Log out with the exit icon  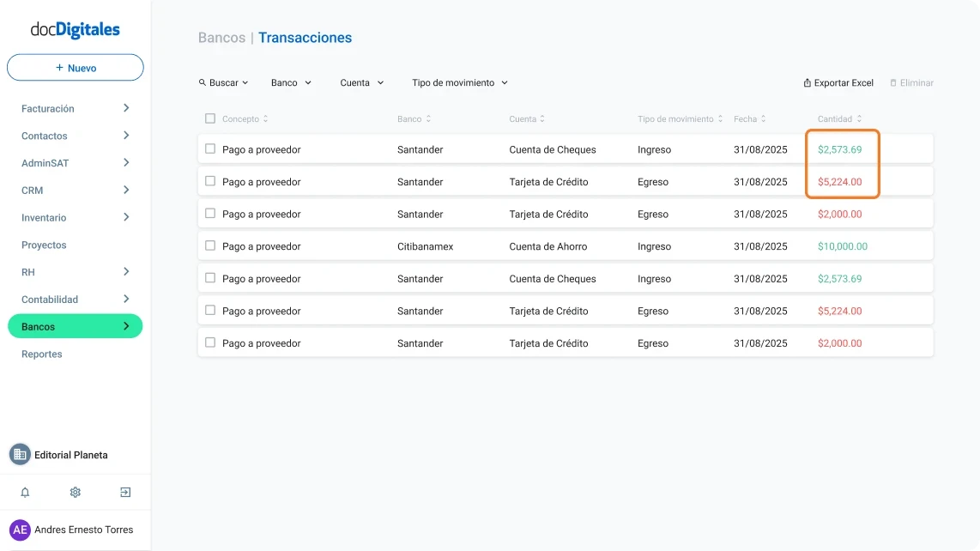click(x=124, y=492)
